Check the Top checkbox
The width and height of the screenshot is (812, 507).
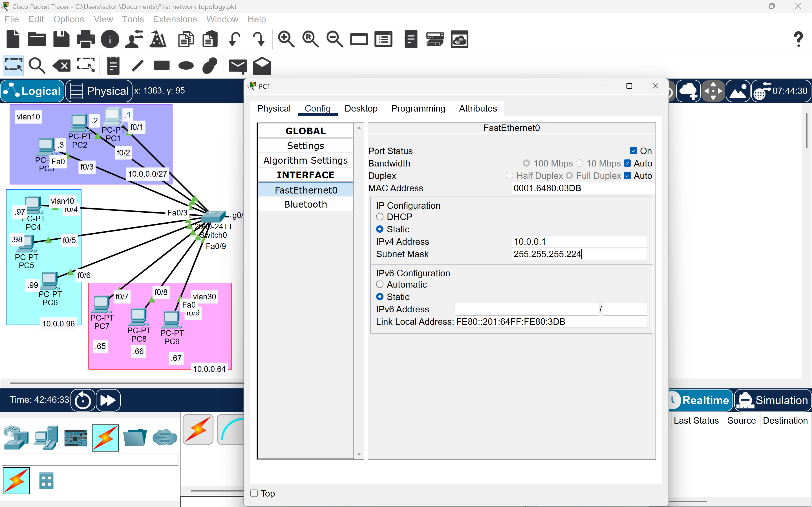(253, 493)
